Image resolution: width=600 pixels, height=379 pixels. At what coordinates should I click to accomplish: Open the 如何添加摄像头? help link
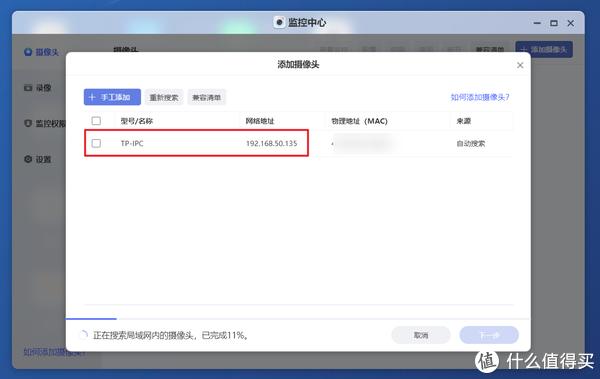point(480,97)
